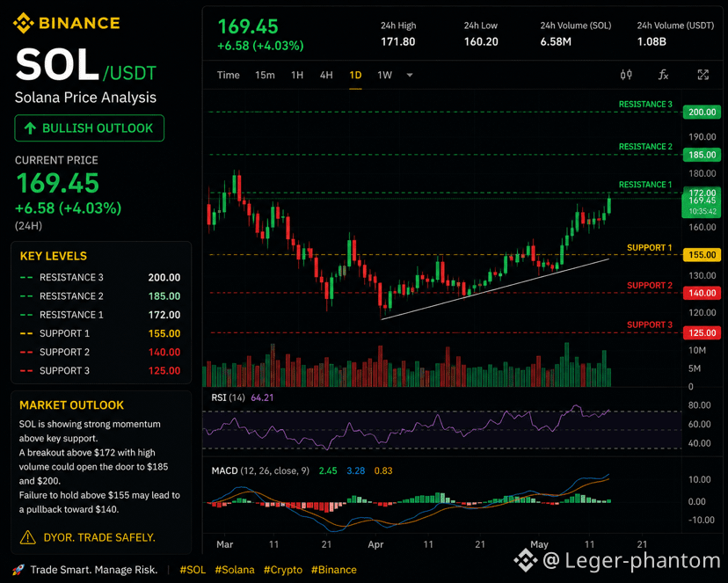Click the Key Levels Resistance 2 row
The height and width of the screenshot is (583, 728).
point(100,296)
